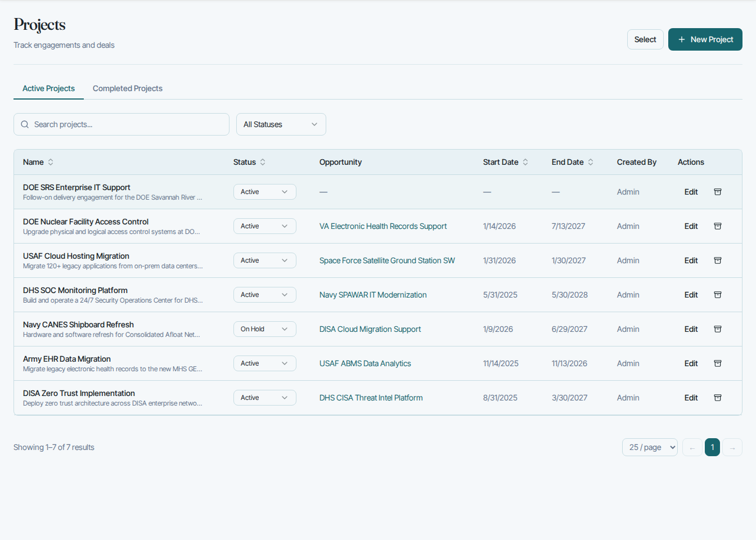Click the DHS SOC Monitoring Platform name
756x540 pixels.
75,290
